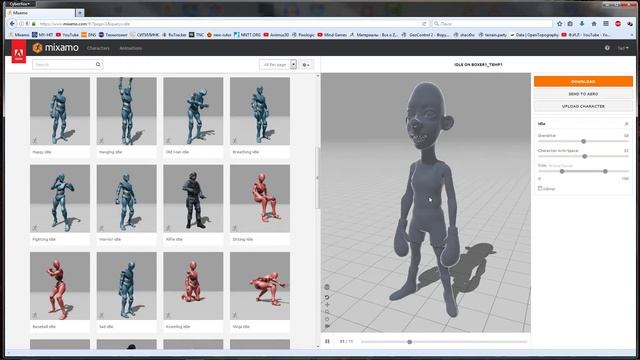Viewport: 640px width, 360px height.
Task: Reset the camera with the circular arrow icon
Action: click(327, 297)
